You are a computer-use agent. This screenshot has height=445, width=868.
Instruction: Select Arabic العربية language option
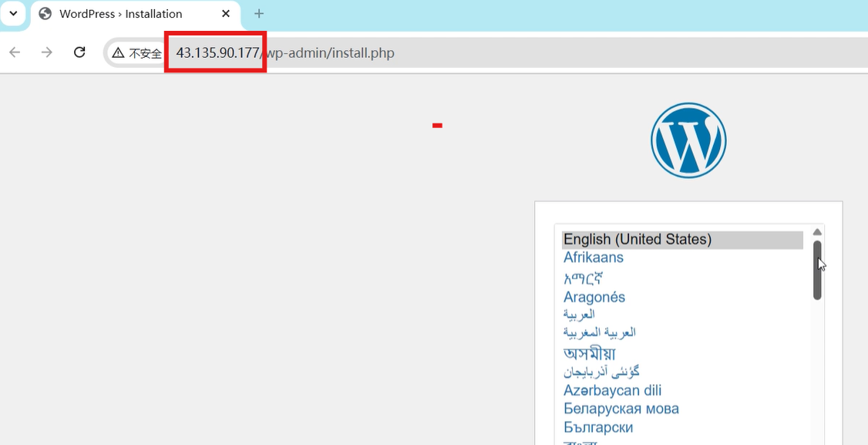pyautogui.click(x=579, y=314)
